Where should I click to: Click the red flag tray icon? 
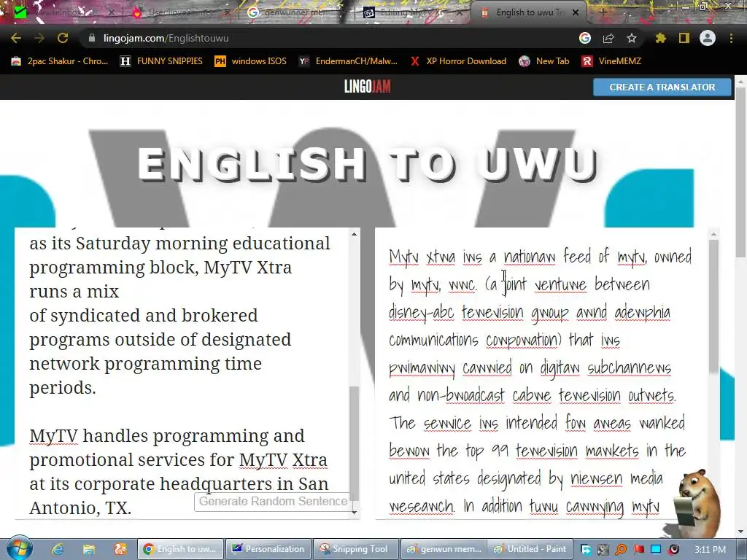pos(638,550)
